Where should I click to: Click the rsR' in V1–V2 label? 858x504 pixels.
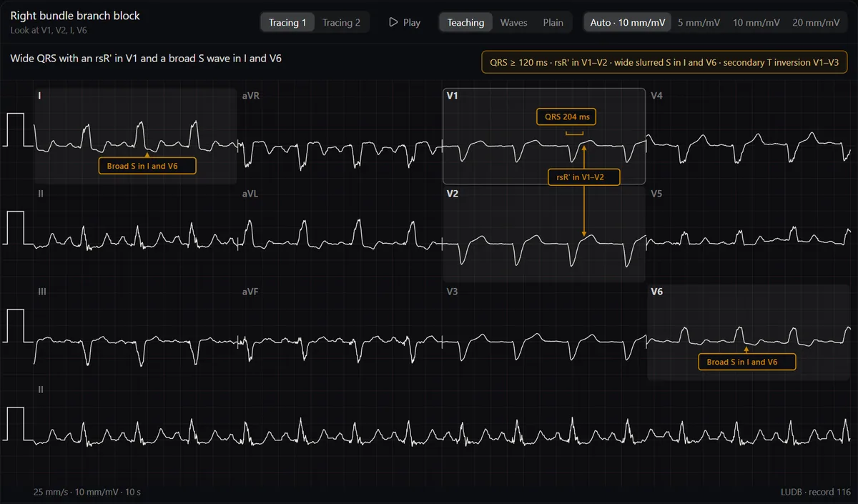click(584, 177)
